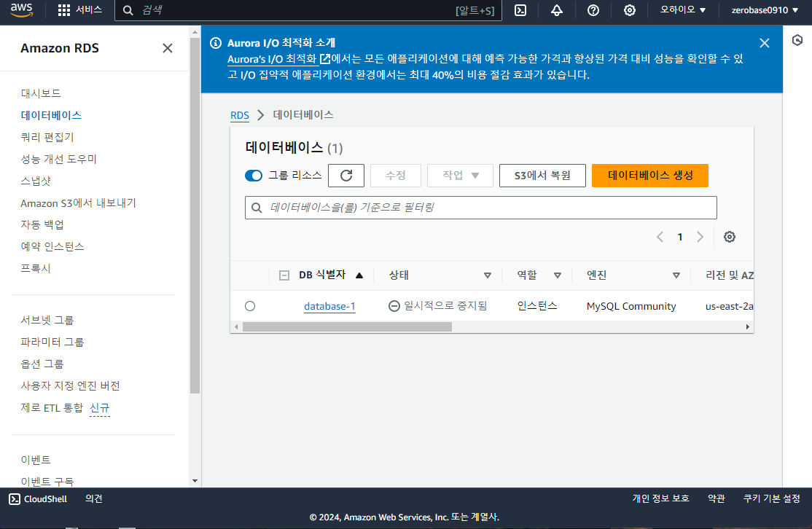Open the AWS home logo
This screenshot has width=812, height=529.
22,9
